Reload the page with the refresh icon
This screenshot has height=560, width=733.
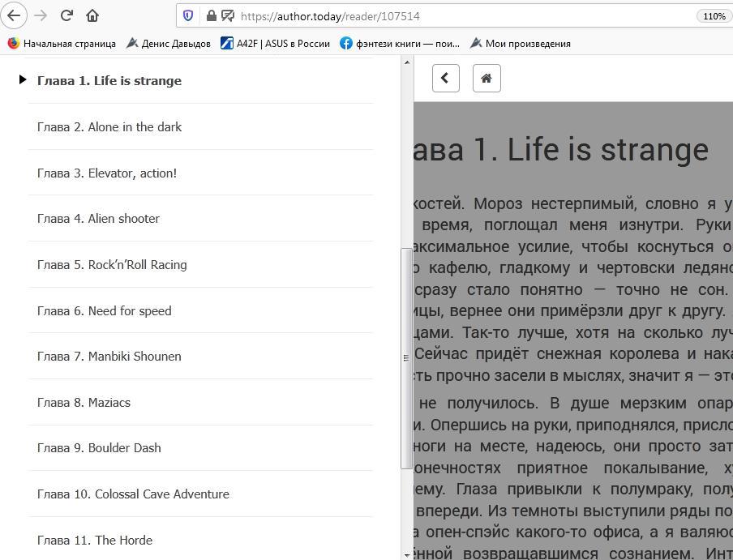[x=67, y=15]
